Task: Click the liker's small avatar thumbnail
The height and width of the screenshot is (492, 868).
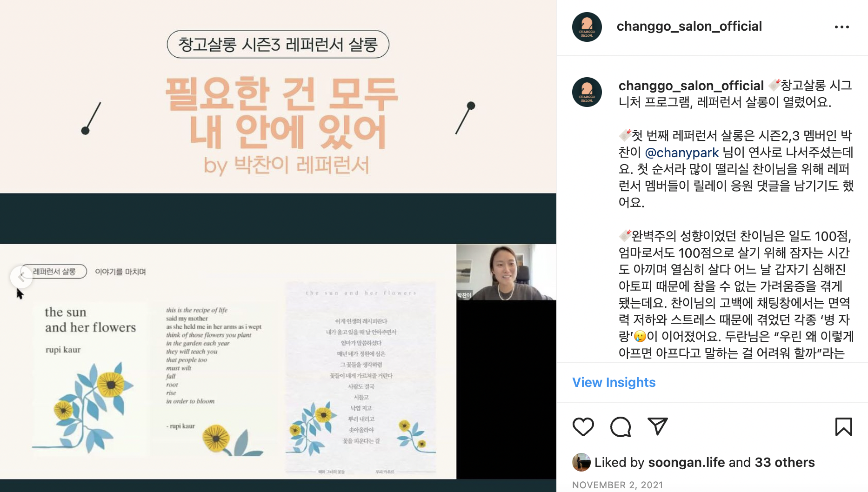Action: (x=581, y=462)
